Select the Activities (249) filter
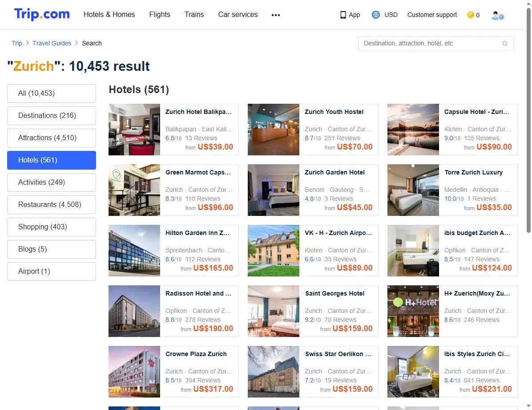Image resolution: width=532 pixels, height=410 pixels. (52, 183)
